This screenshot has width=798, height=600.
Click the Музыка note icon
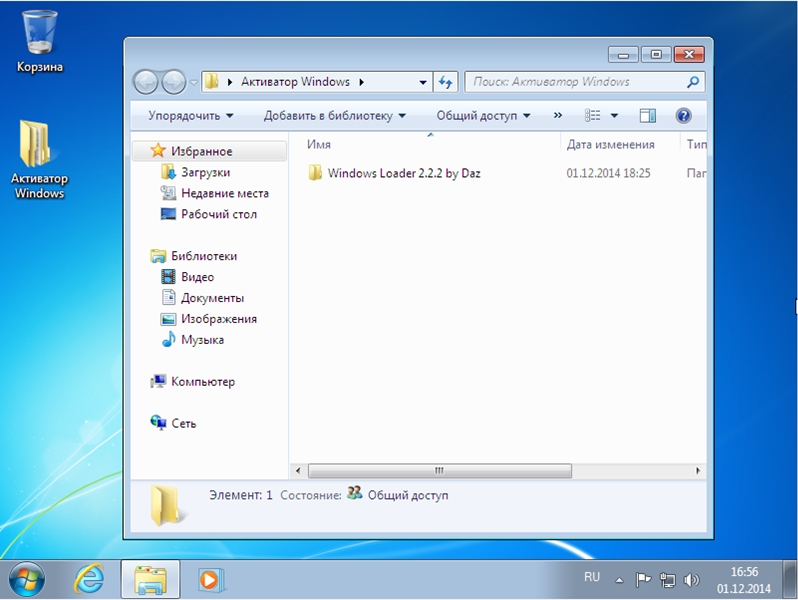pos(168,339)
